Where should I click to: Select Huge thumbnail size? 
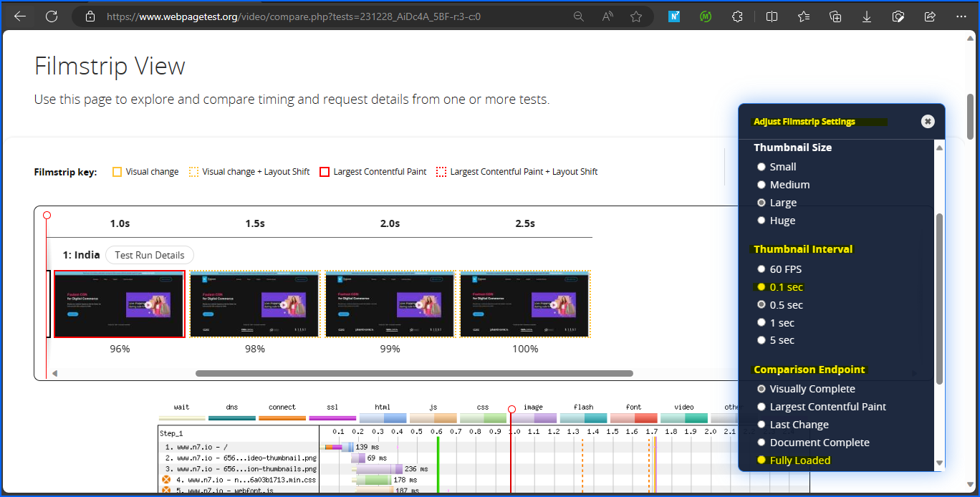762,221
